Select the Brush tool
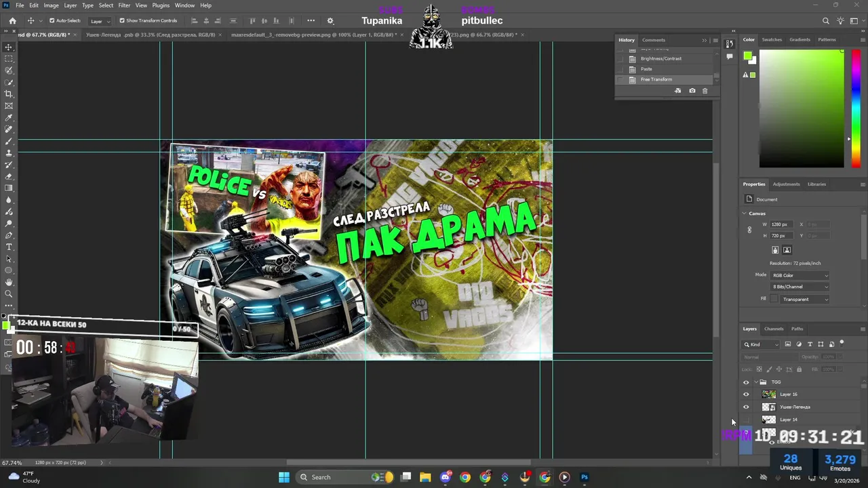The width and height of the screenshot is (868, 488). tap(9, 141)
